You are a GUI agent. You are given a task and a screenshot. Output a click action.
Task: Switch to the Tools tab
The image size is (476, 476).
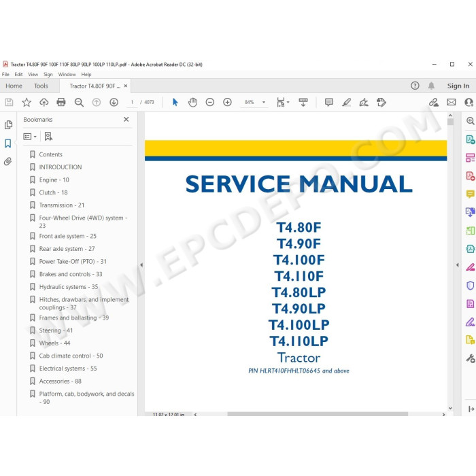[x=41, y=86]
